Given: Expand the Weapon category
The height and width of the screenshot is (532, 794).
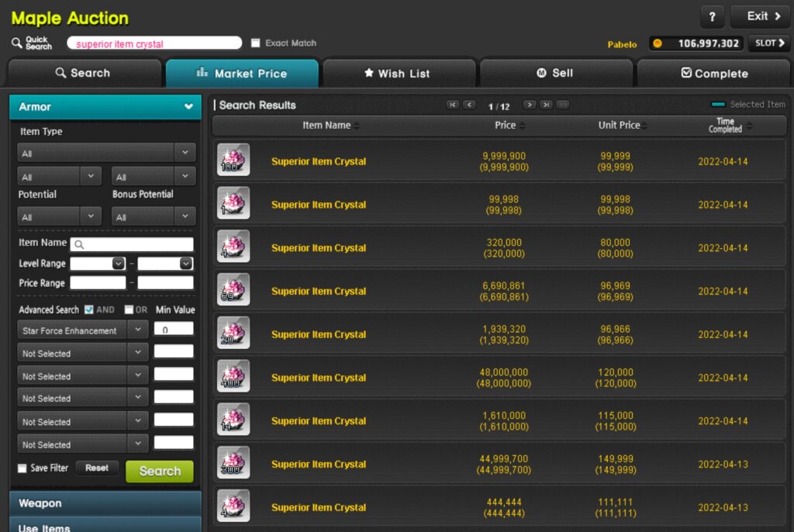Looking at the screenshot, I should [105, 503].
